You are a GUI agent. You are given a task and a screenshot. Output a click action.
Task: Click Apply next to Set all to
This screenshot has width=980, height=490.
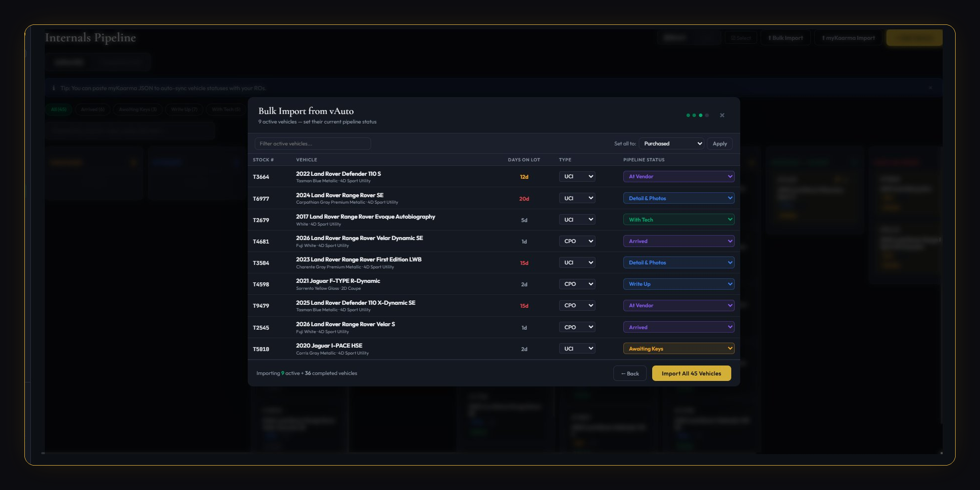point(719,144)
